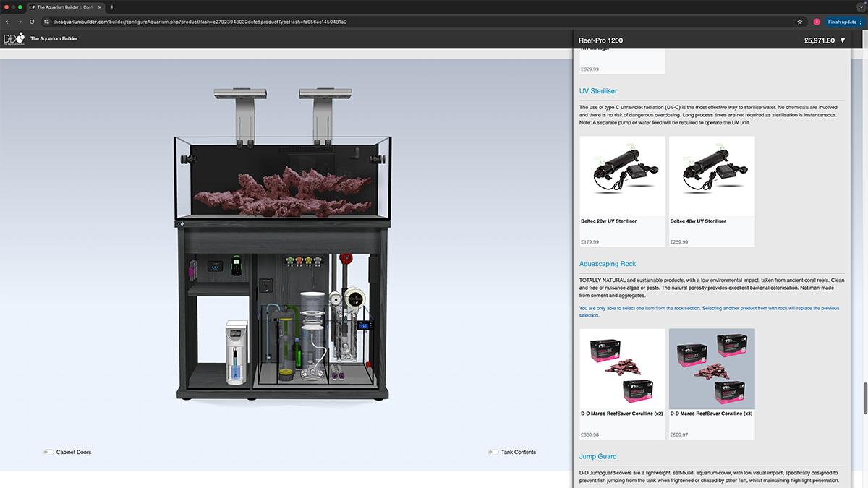Bookmark this page with the star icon
This screenshot has width=868, height=488.
pos(799,22)
